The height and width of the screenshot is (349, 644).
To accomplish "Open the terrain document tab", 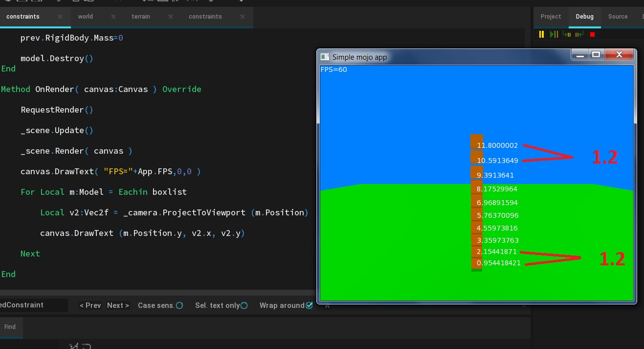I will coord(141,17).
